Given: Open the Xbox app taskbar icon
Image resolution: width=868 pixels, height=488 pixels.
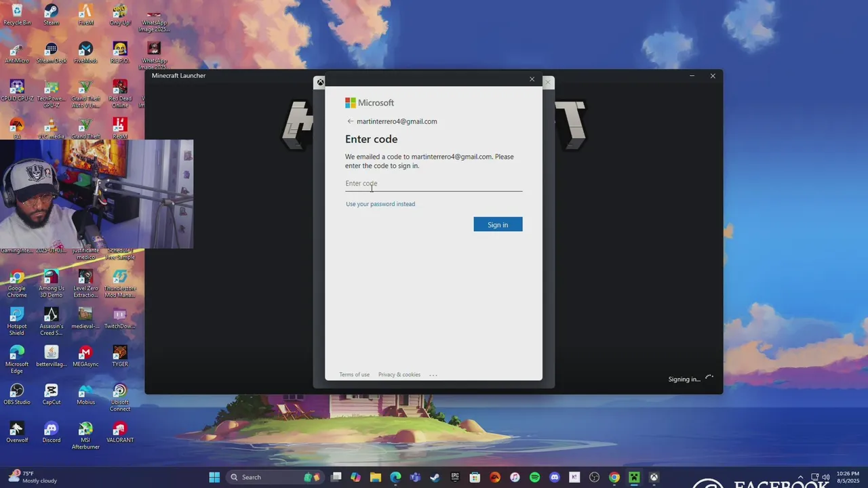Looking at the screenshot, I should click(654, 477).
